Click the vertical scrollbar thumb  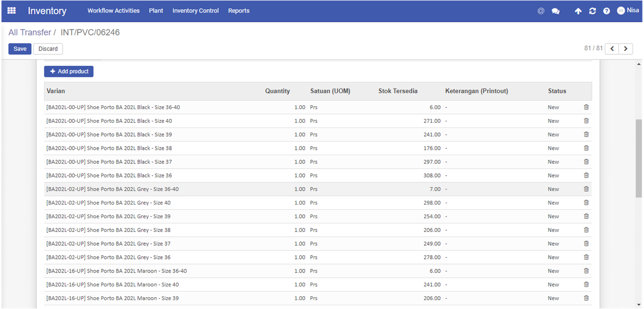tap(639, 158)
